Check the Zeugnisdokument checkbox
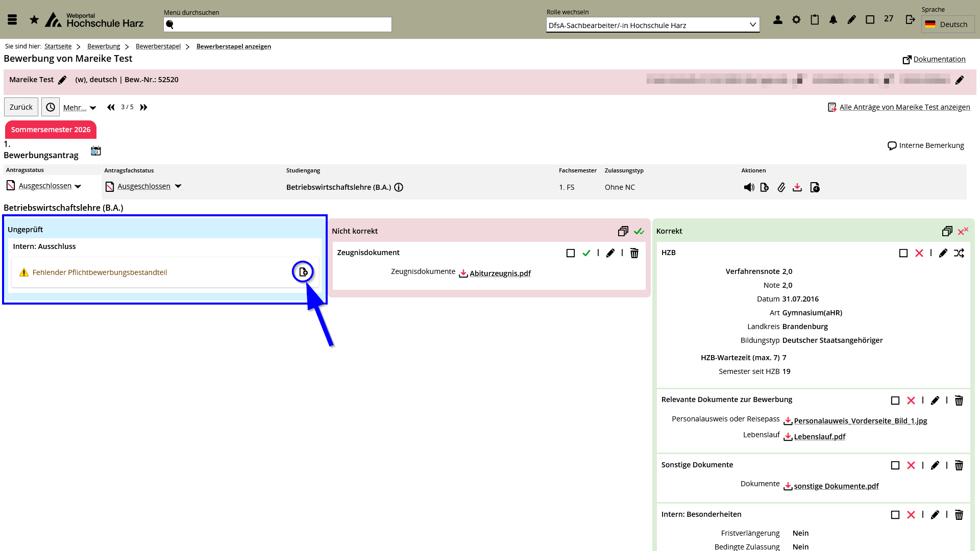 click(x=571, y=253)
